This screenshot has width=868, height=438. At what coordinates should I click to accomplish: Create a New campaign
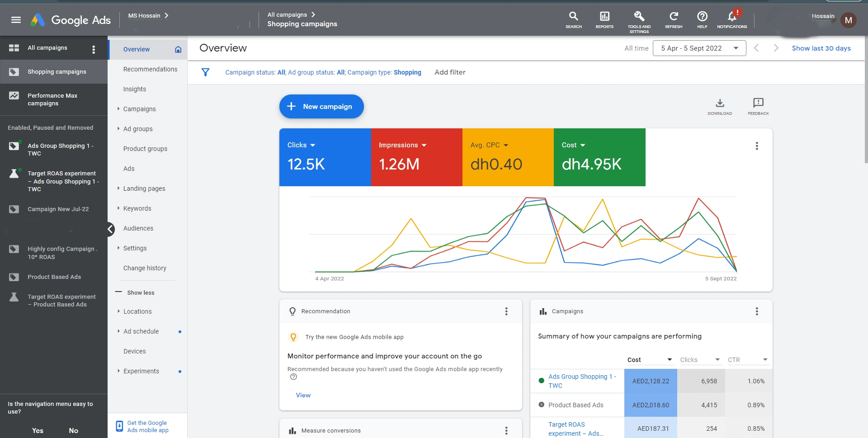pos(321,107)
